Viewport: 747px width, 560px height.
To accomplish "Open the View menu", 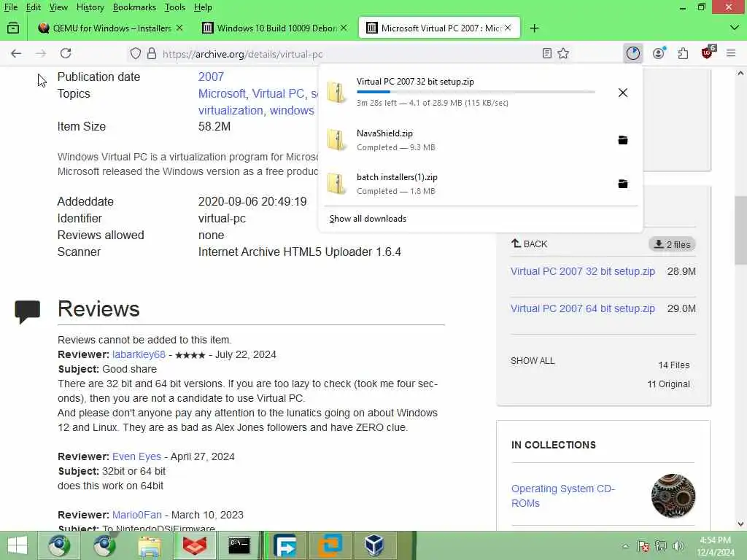I will coord(58,7).
